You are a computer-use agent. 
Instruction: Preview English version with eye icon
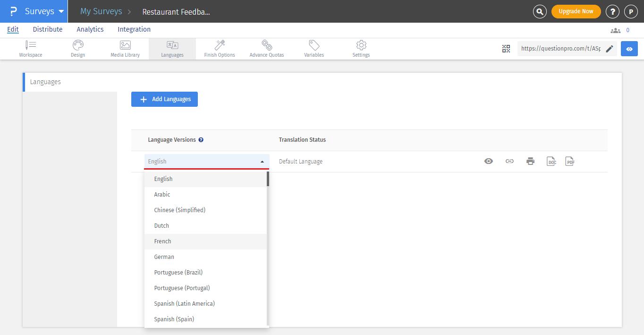tap(489, 162)
